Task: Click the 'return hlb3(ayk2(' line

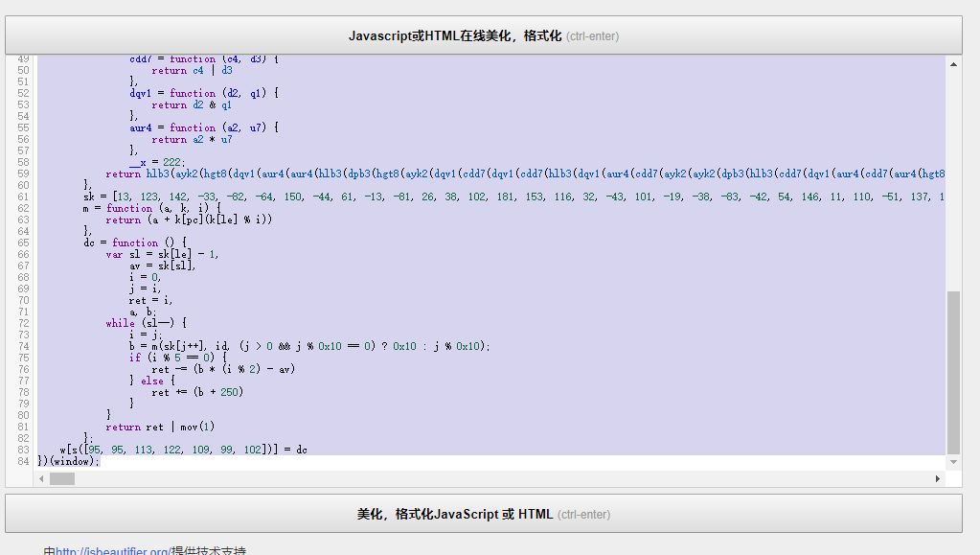Action: [525, 173]
